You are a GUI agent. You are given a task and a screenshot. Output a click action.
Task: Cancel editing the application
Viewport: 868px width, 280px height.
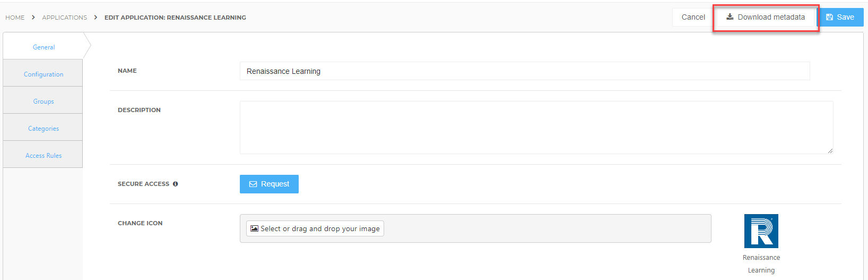693,17
